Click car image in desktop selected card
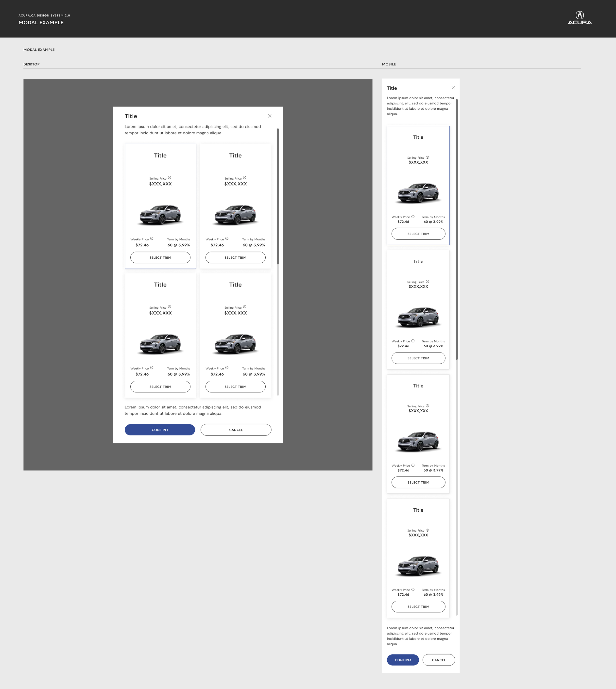This screenshot has width=616, height=689. click(x=160, y=215)
